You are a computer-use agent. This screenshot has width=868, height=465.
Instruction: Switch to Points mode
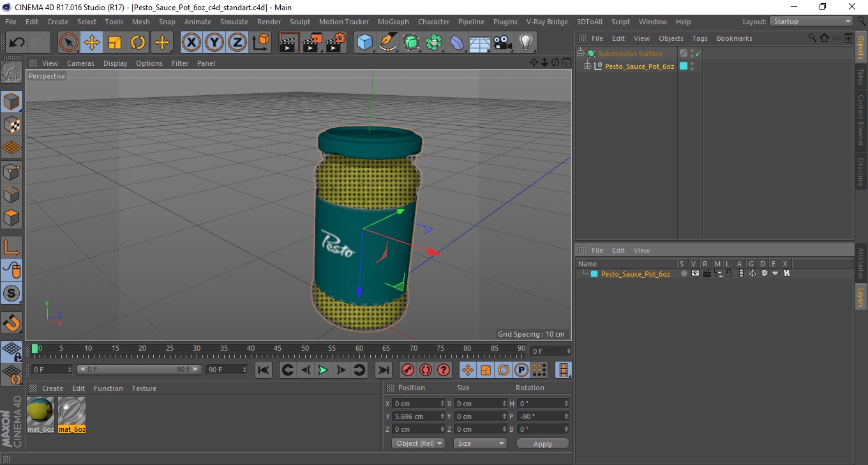click(x=11, y=171)
